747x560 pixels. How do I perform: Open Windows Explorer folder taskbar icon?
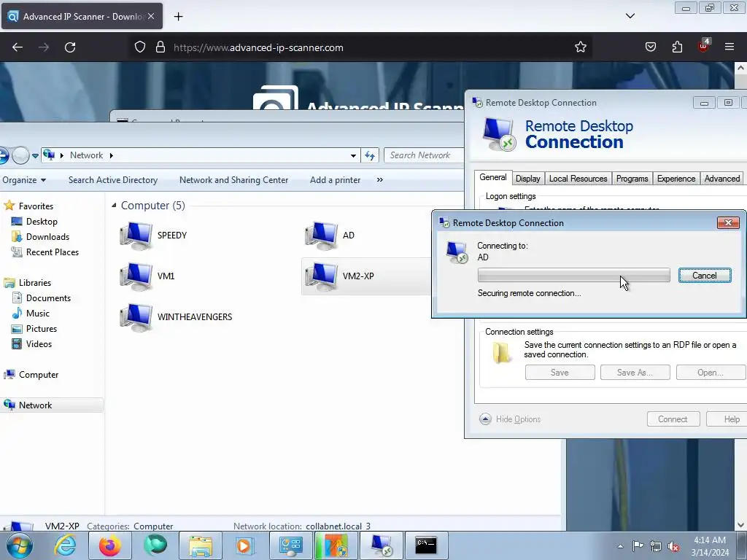[201, 545]
